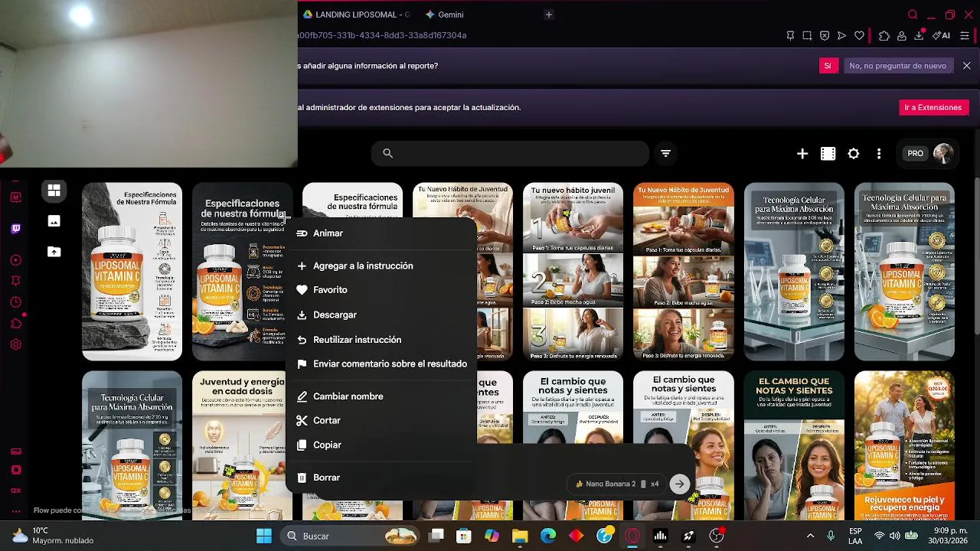Click the weather widget 10°C Mayorm. nublado
Viewport: 980px width, 551px height.
tap(54, 536)
